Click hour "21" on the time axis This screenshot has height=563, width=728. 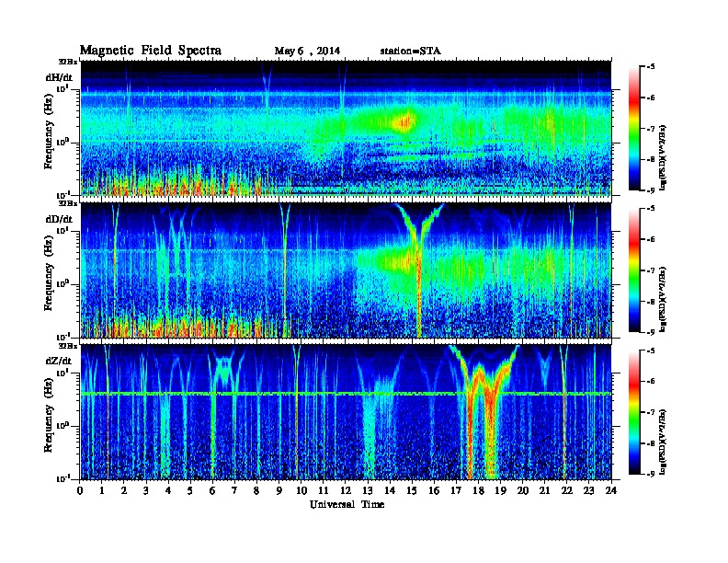point(545,491)
